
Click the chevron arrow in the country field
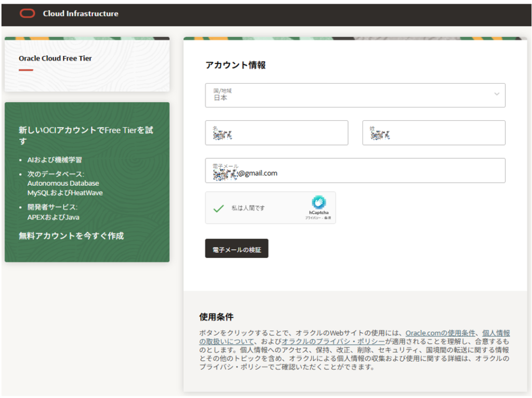click(x=497, y=94)
